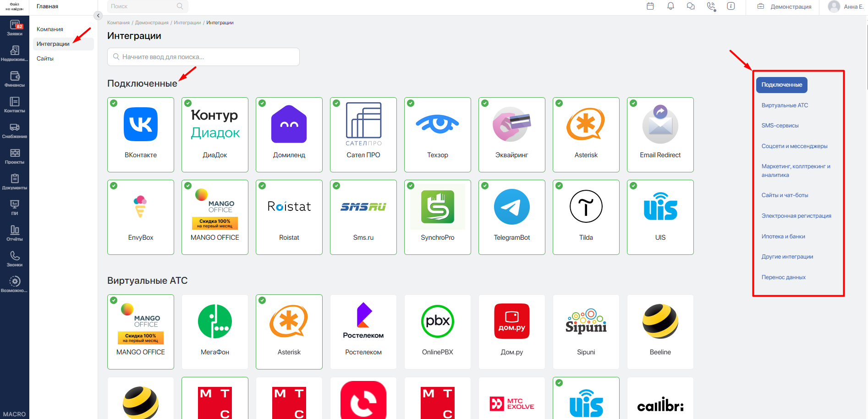
Task: Open the SynchroPro integration card
Action: pyautogui.click(x=438, y=217)
